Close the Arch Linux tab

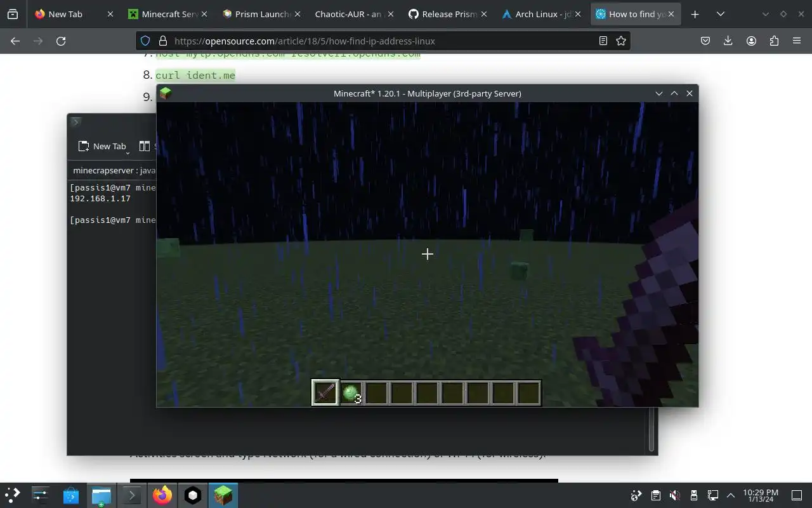coord(577,14)
